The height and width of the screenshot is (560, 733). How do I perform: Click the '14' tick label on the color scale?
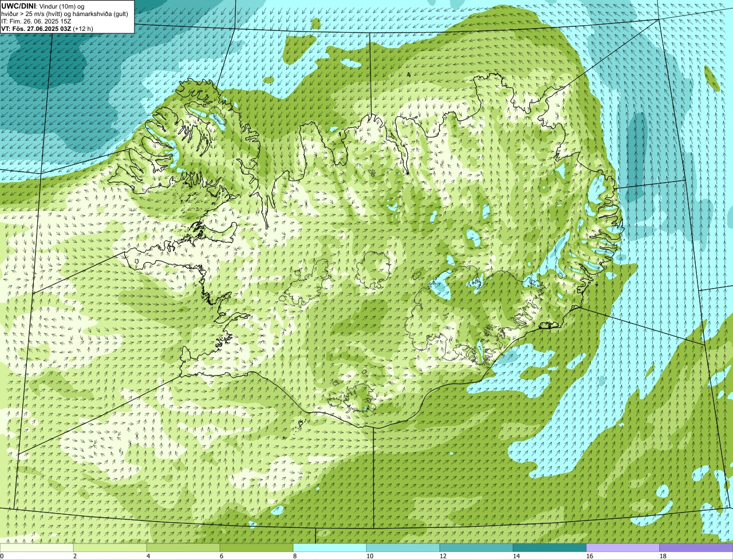tap(517, 556)
